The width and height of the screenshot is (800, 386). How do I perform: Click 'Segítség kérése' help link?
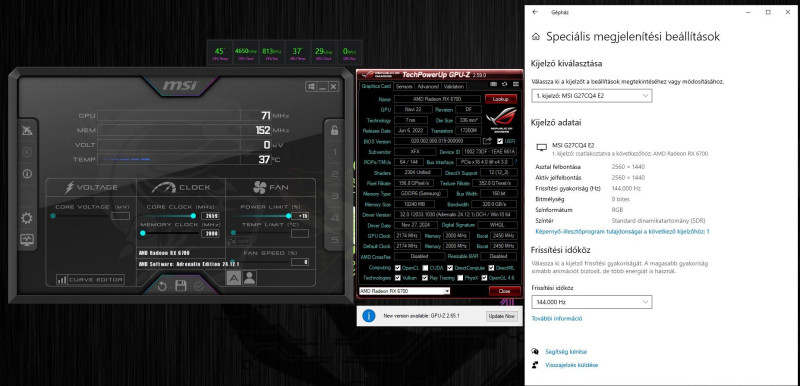coord(566,352)
